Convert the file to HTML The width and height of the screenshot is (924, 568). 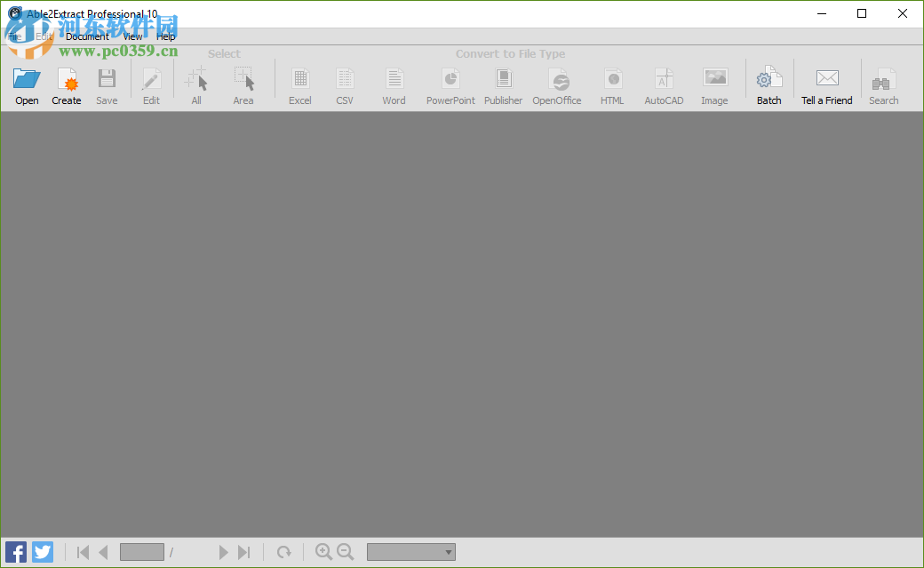click(612, 84)
